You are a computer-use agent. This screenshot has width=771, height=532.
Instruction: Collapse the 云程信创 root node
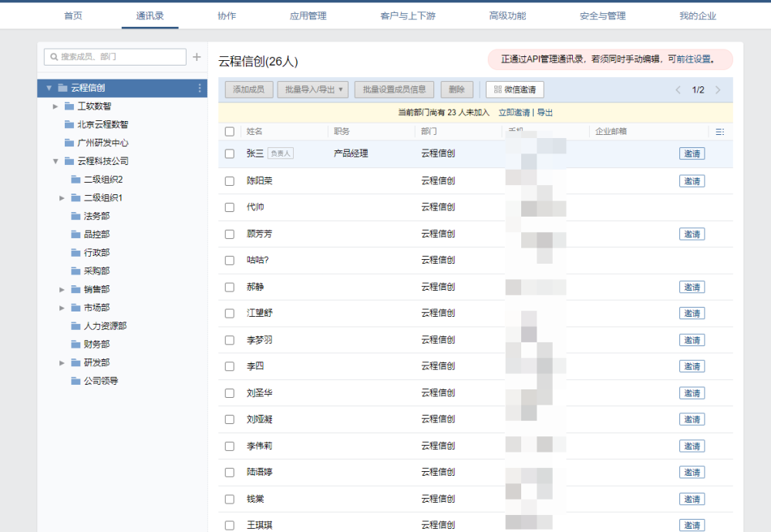click(x=49, y=88)
